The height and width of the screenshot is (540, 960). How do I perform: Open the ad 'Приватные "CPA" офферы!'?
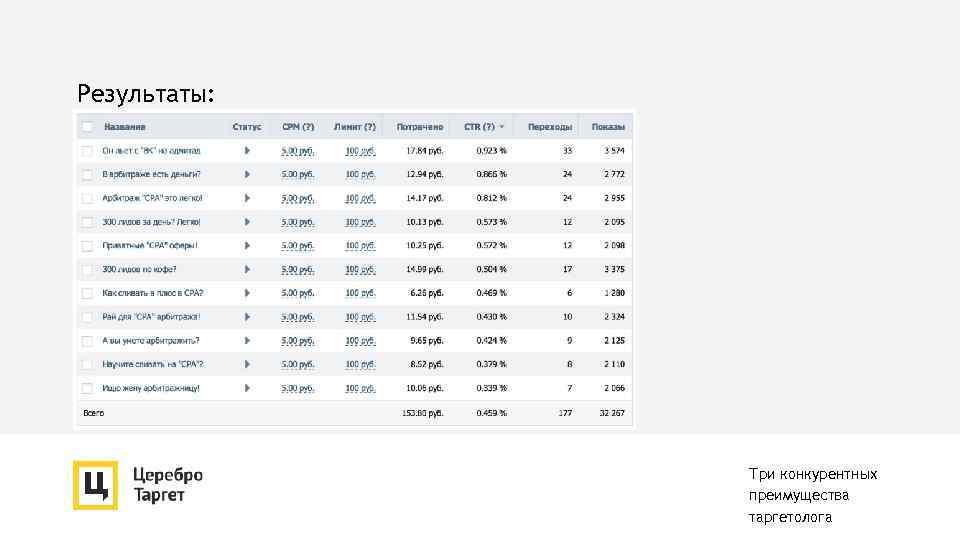point(150,246)
